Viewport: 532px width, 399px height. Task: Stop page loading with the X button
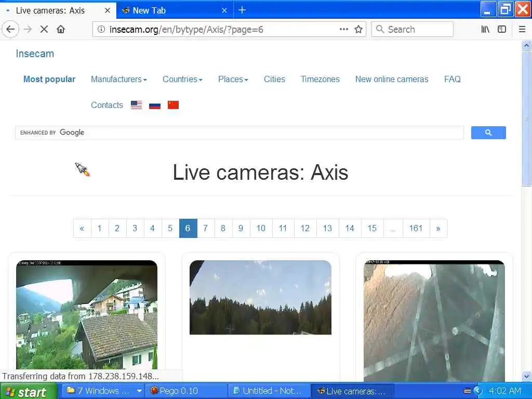tap(44, 29)
